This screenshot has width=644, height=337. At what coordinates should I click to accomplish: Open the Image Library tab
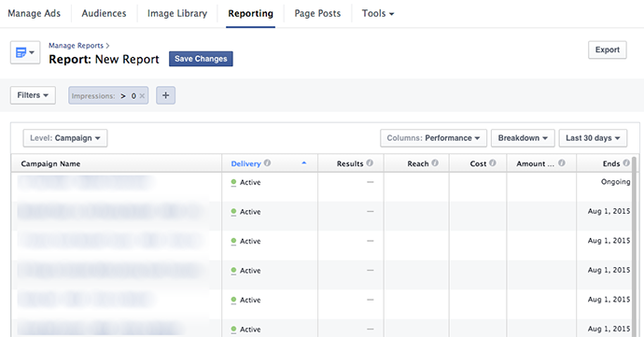click(177, 14)
